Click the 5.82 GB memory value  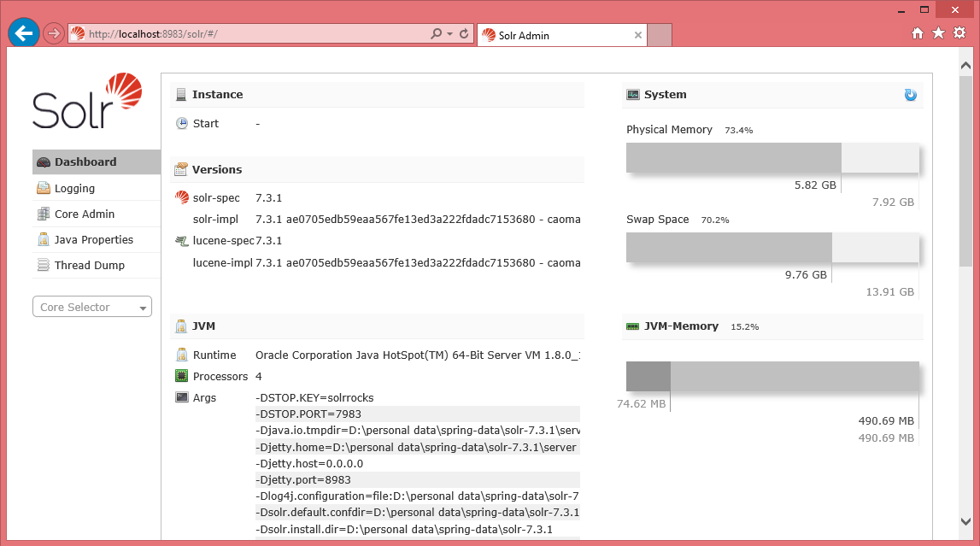(x=815, y=185)
